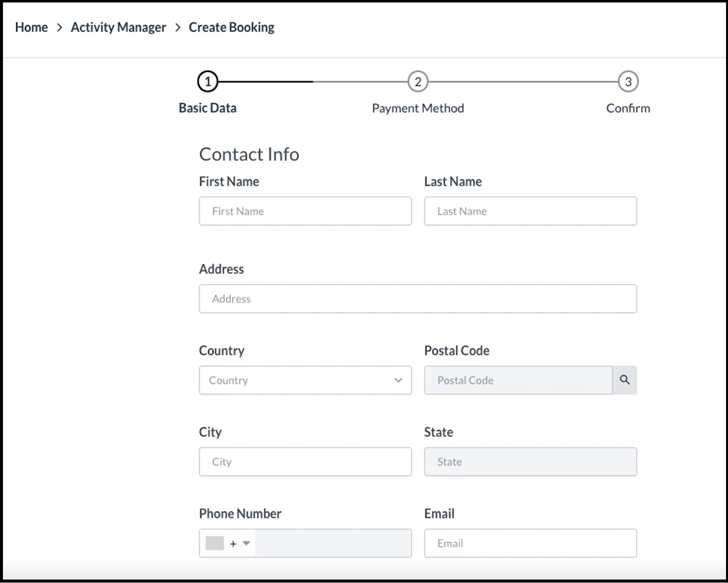Click the City text field

305,461
